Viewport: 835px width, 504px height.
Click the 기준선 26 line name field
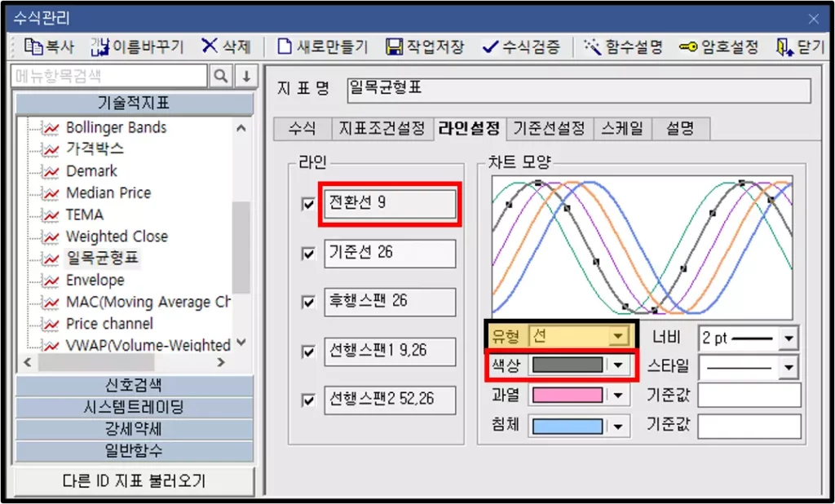390,254
